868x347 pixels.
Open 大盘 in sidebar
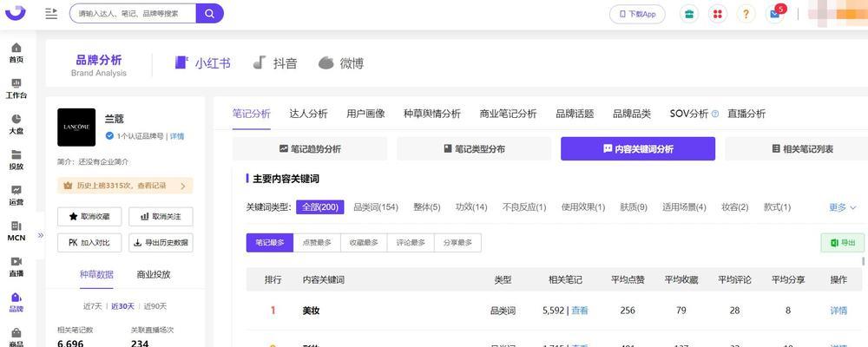[x=16, y=125]
